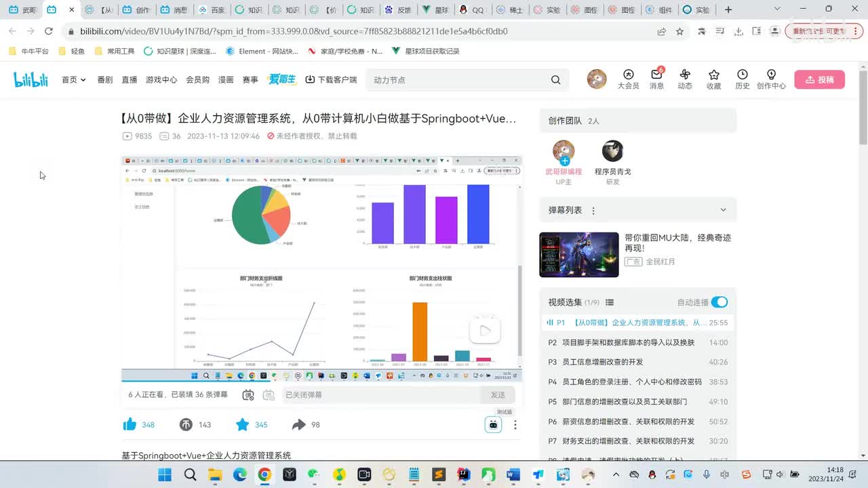Select P2 项目脚手架和数据库脚本 episode
The image size is (868, 488).
tap(637, 342)
